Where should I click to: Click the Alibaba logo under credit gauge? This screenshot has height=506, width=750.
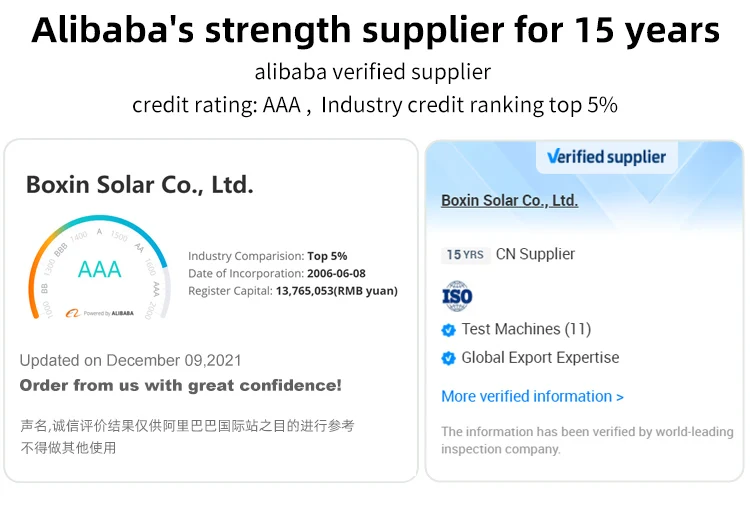click(73, 313)
